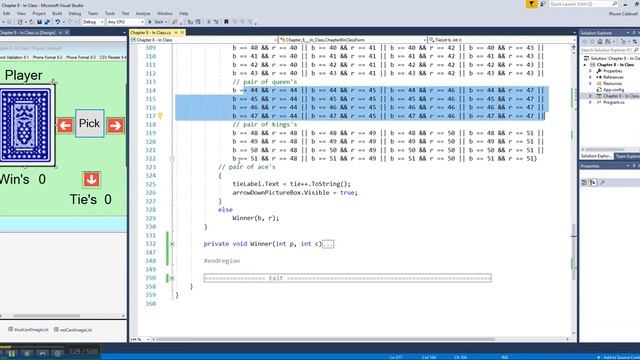Expand the Properties node in Solution Explorer
640x360 pixels.
click(590, 71)
